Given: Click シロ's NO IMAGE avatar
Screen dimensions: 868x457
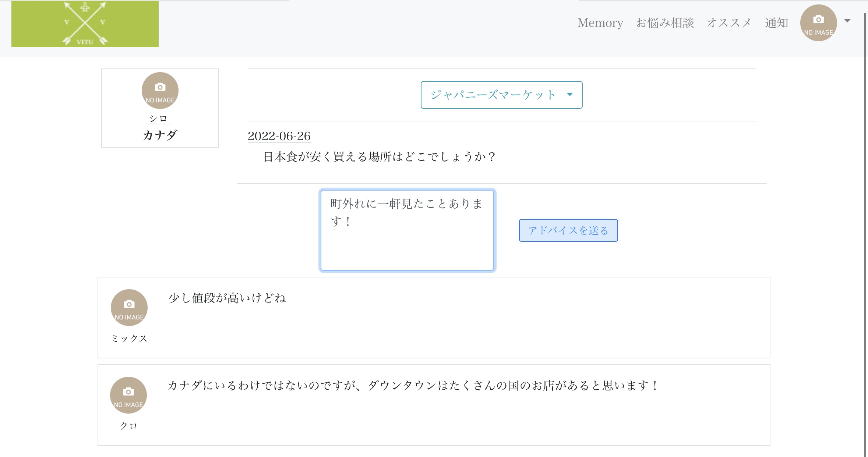Looking at the screenshot, I should point(160,91).
